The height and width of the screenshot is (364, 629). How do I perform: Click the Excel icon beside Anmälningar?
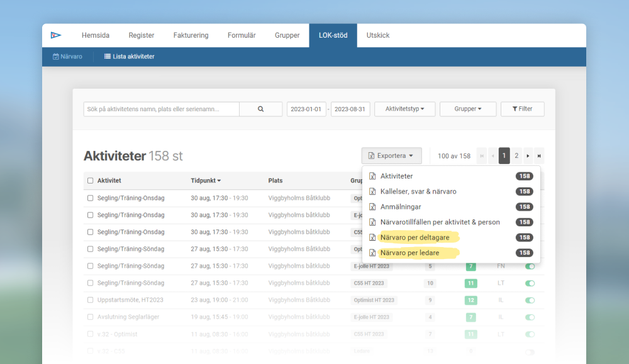pyautogui.click(x=372, y=207)
